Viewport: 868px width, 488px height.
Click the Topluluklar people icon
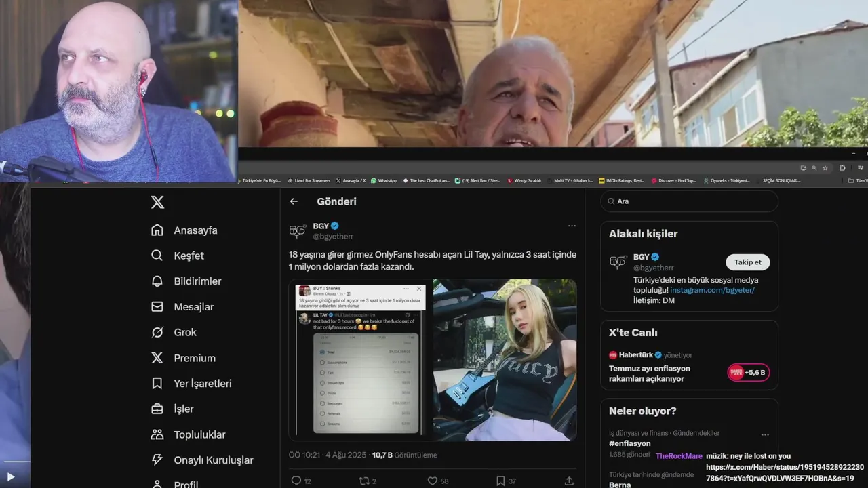pyautogui.click(x=157, y=434)
